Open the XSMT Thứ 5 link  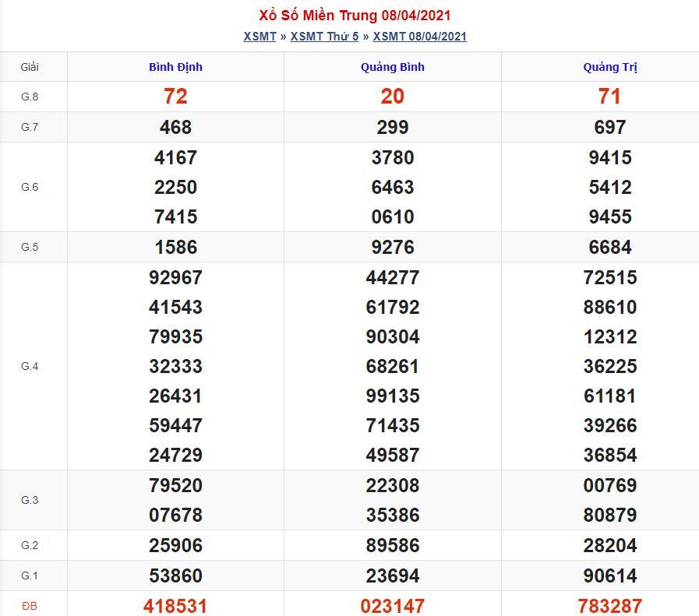[324, 37]
